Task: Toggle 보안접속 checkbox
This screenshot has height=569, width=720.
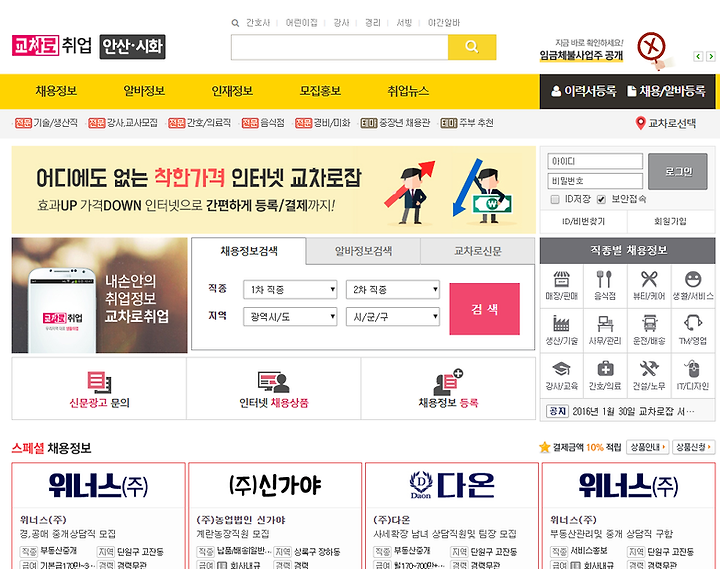Action: [601, 199]
